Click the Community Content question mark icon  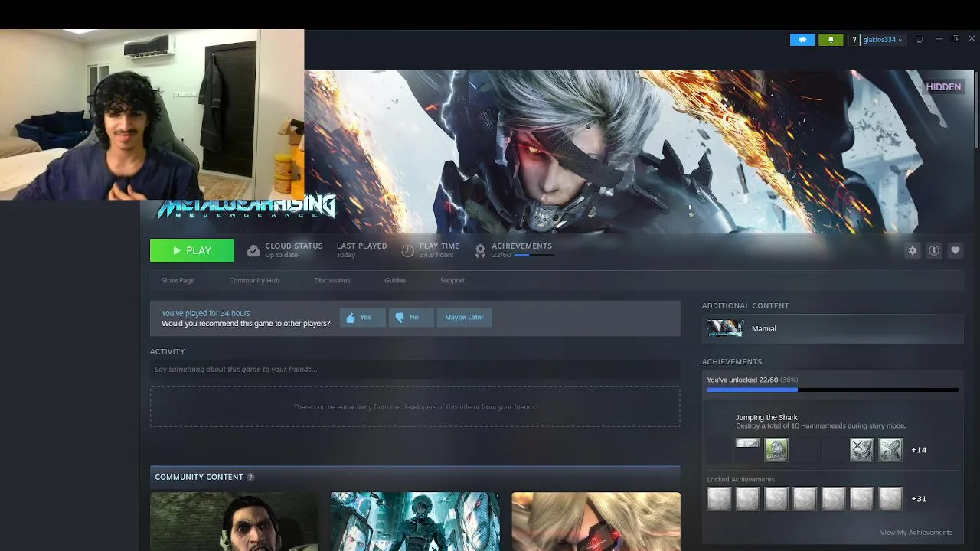(250, 477)
